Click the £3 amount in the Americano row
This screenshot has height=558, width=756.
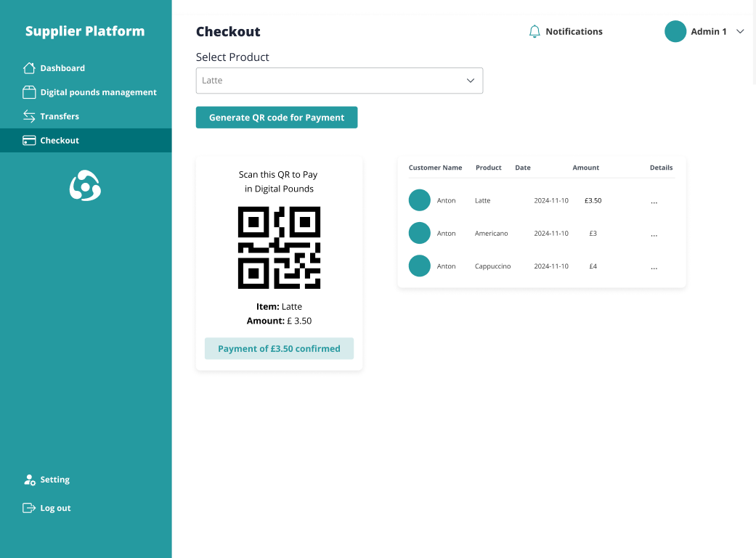pos(593,233)
